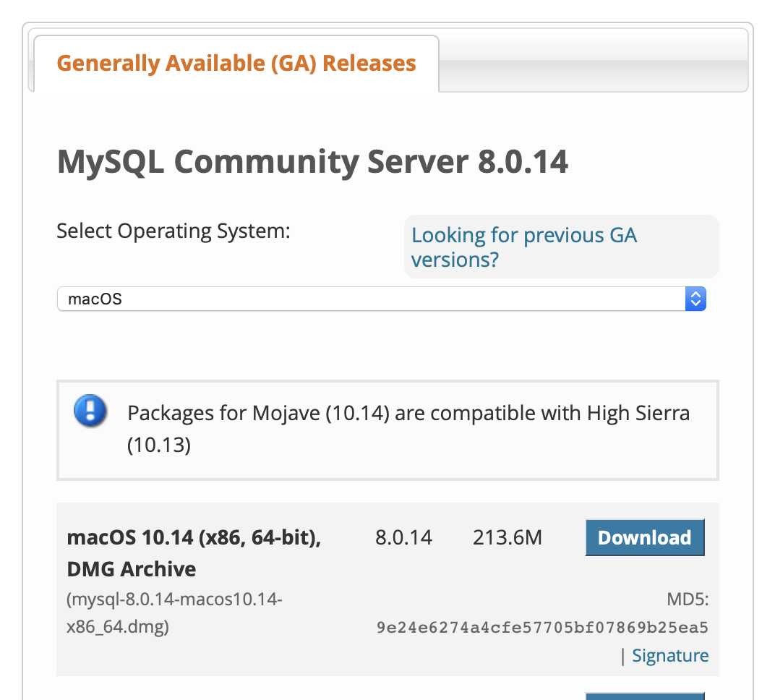
Task: Click the blue exclamation info icon
Action: [x=90, y=410]
